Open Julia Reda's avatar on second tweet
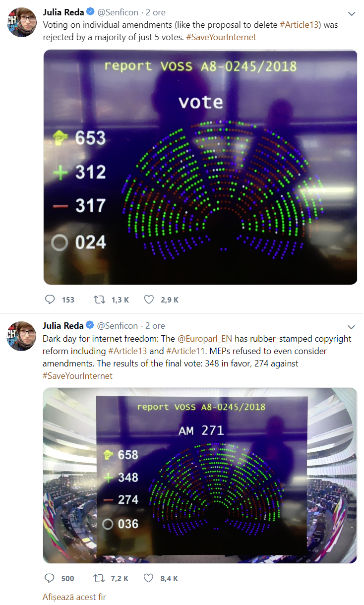This screenshot has height=605, width=364. pyautogui.click(x=21, y=336)
